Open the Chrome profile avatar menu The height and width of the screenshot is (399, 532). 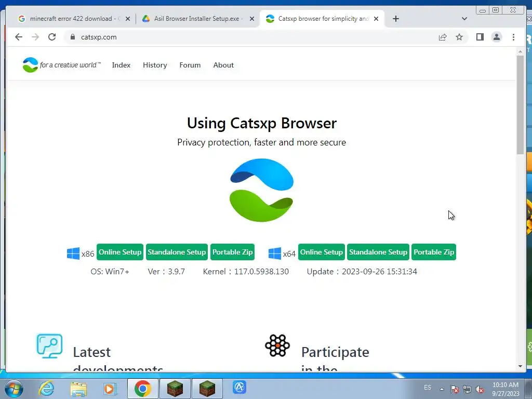(x=496, y=37)
